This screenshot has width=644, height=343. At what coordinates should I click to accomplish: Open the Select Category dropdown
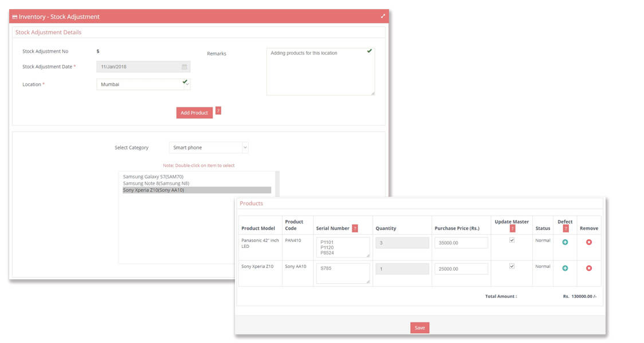click(x=208, y=147)
